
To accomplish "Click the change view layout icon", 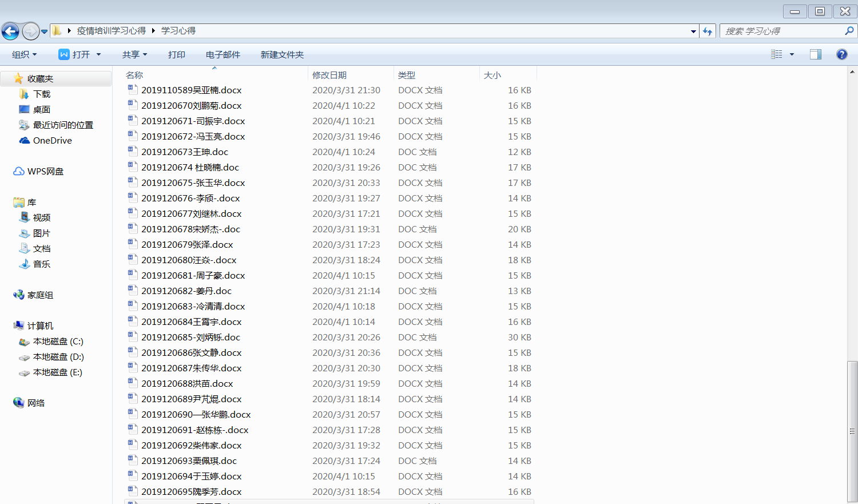I will tap(776, 54).
